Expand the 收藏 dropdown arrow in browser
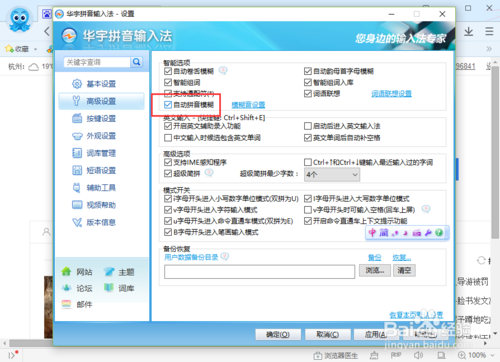This screenshot has height=362, width=500. (x=35, y=49)
